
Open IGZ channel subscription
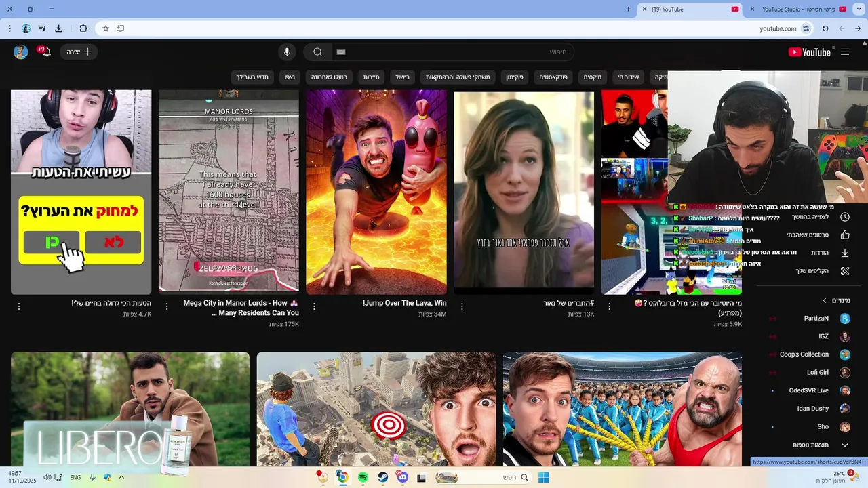(x=810, y=336)
